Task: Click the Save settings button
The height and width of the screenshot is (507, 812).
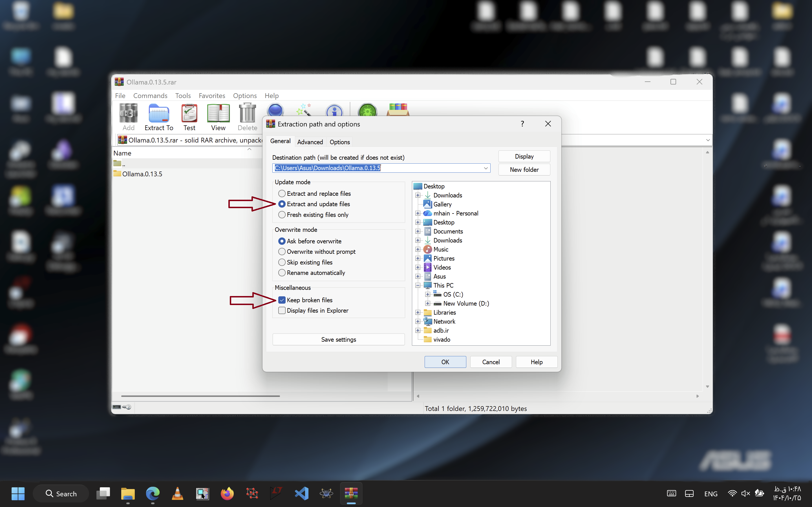Action: 338,339
